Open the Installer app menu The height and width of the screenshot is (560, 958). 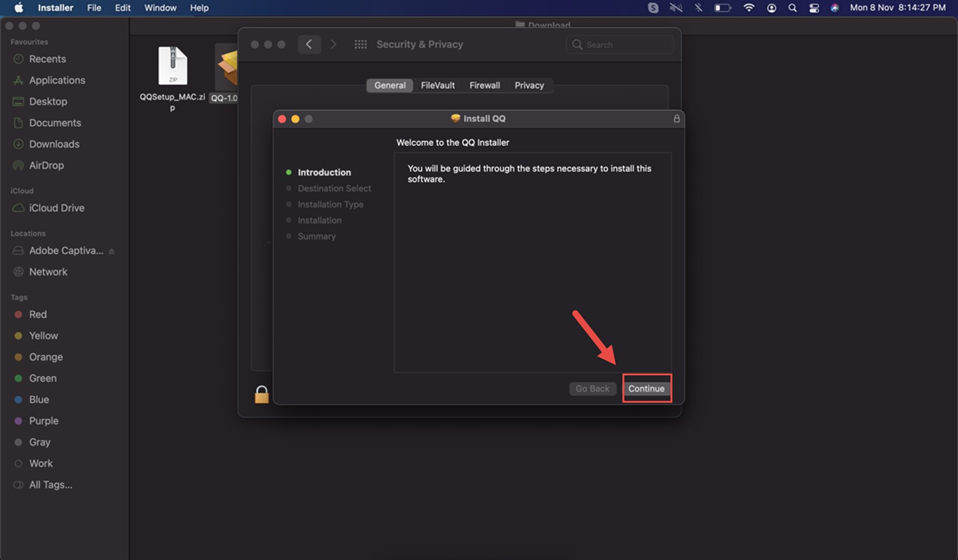(55, 8)
